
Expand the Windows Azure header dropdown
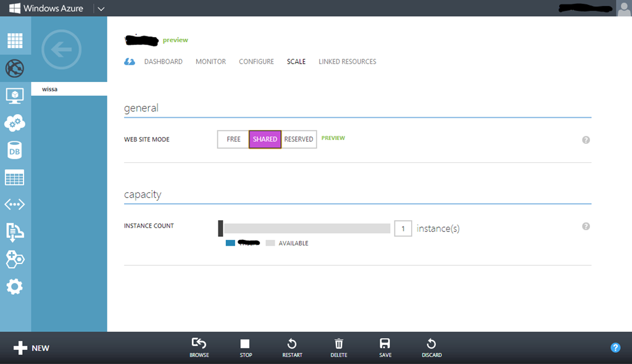pyautogui.click(x=101, y=9)
